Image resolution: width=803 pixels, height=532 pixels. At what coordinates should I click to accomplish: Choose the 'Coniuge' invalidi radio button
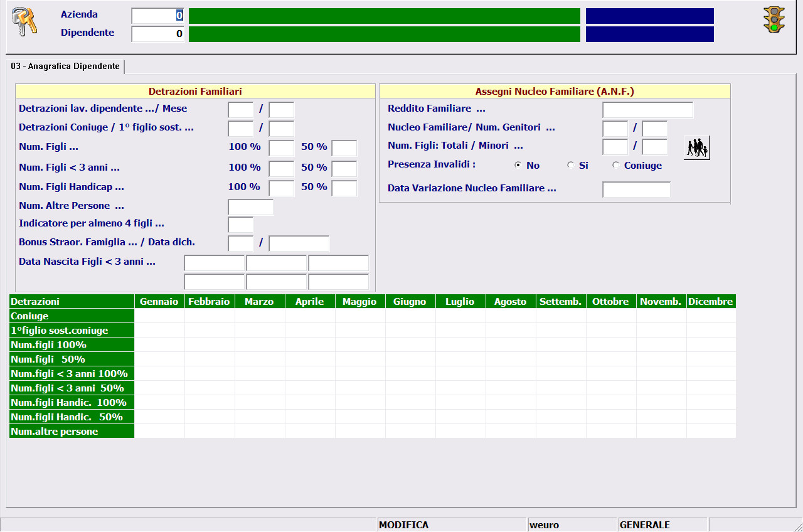[616, 166]
